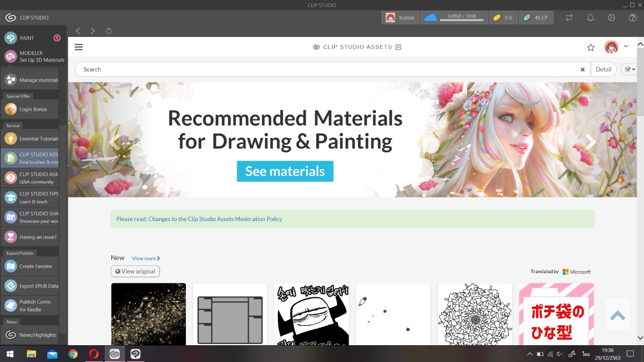Open cloud storage 0.00GB / 10GB
The height and width of the screenshot is (362, 644).
point(454,18)
